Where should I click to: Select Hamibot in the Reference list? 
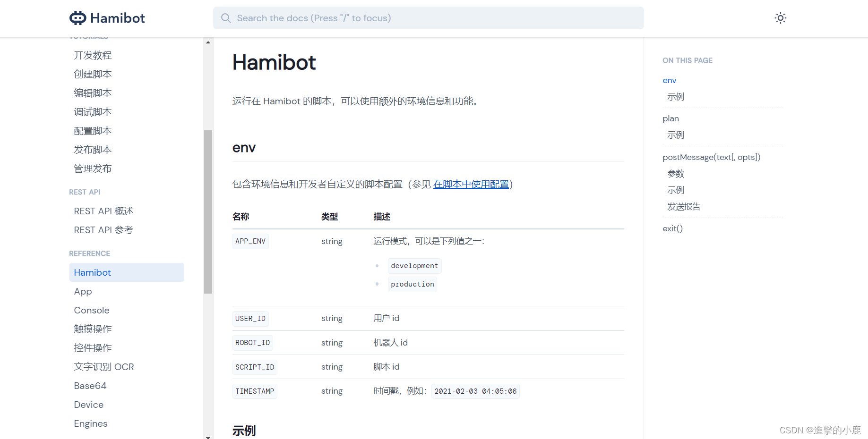click(127, 272)
